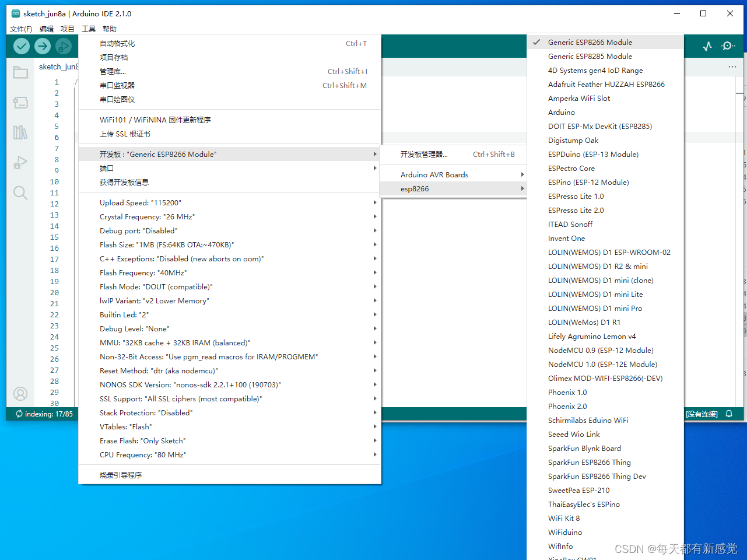Expand the Arduino AVR Boards submenu
747x560 pixels.
click(x=453, y=174)
